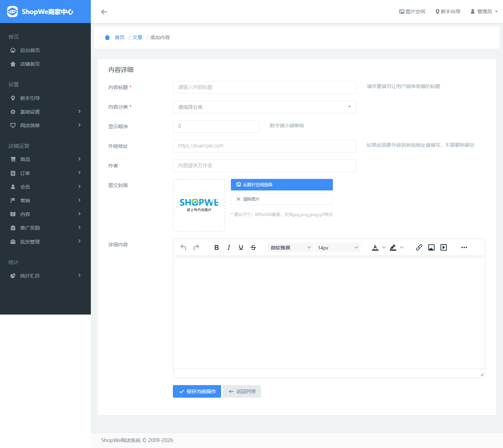Image resolution: width=503 pixels, height=448 pixels.
Task: Focus the 显示顺序 number field
Action: click(216, 127)
